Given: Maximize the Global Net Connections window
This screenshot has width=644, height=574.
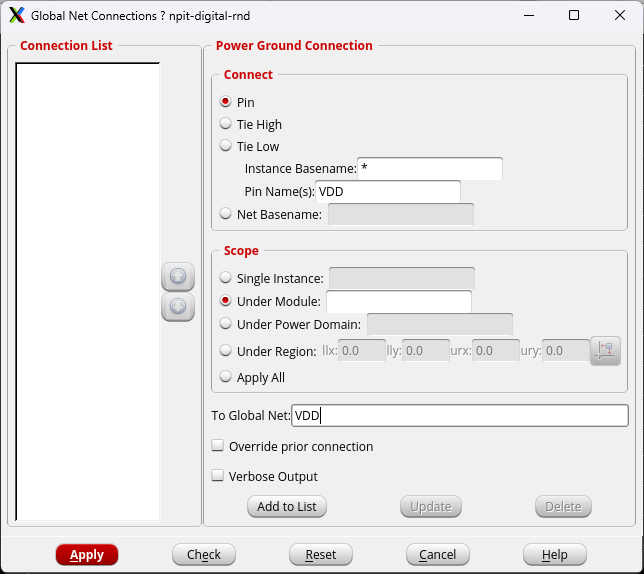Looking at the screenshot, I should [x=574, y=16].
